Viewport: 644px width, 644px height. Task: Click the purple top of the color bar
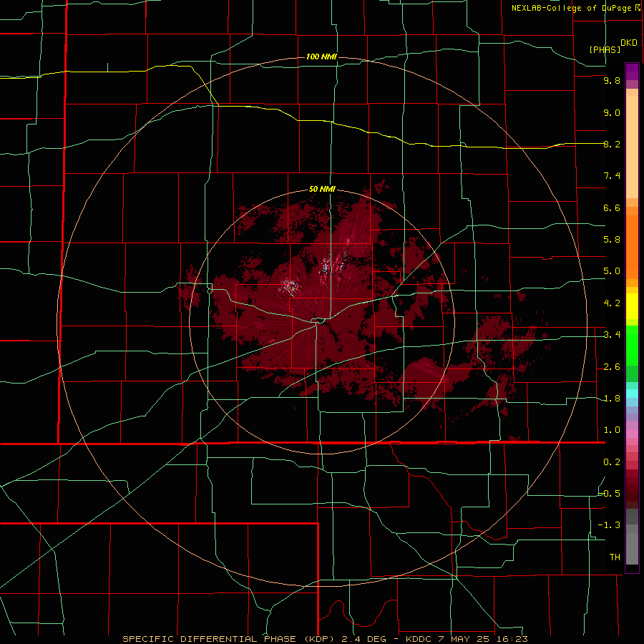[632, 72]
